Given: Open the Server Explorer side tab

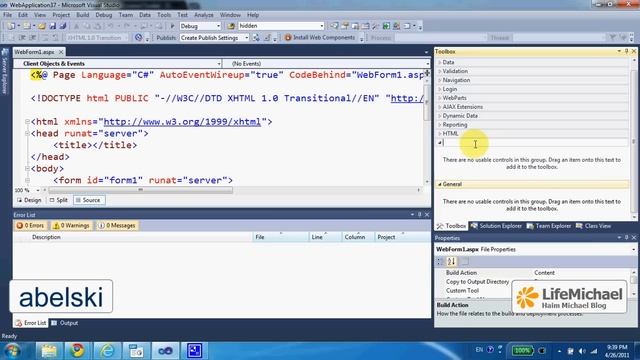Looking at the screenshot, I should pos(5,71).
